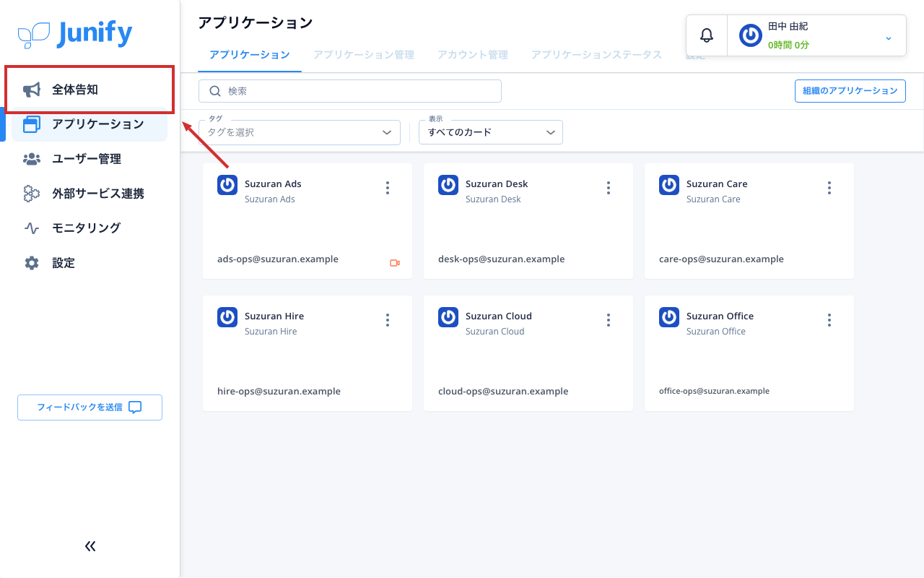Open Suzuran Ads three-dot menu

(x=388, y=188)
